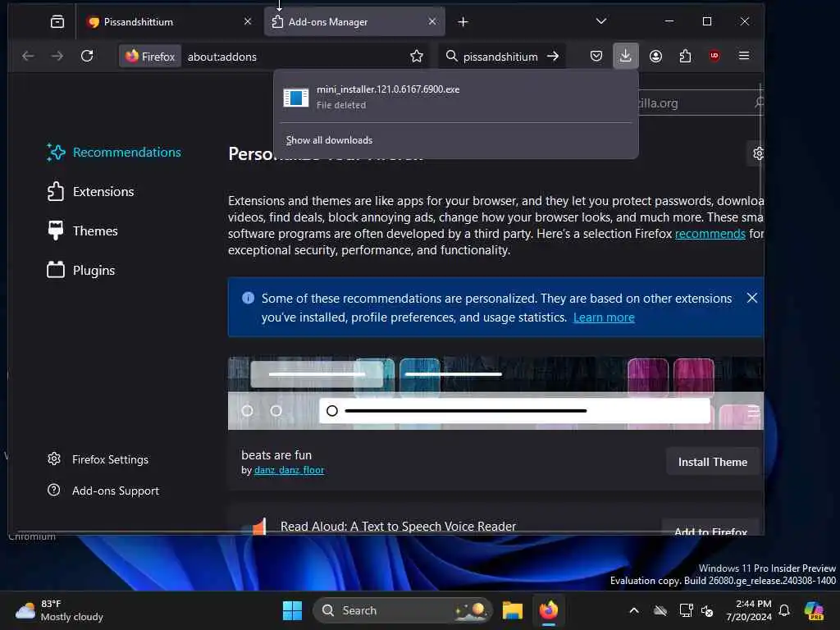The height and width of the screenshot is (630, 840).
Task: Open a new tab with plus button
Action: point(463,22)
